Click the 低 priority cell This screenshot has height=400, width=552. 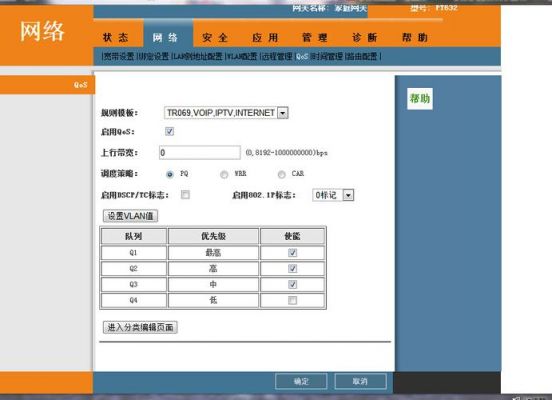tap(213, 300)
